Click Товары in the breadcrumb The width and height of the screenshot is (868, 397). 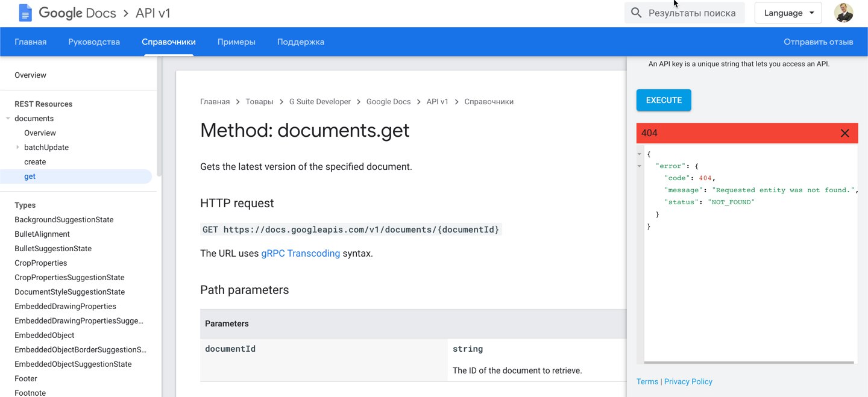259,102
